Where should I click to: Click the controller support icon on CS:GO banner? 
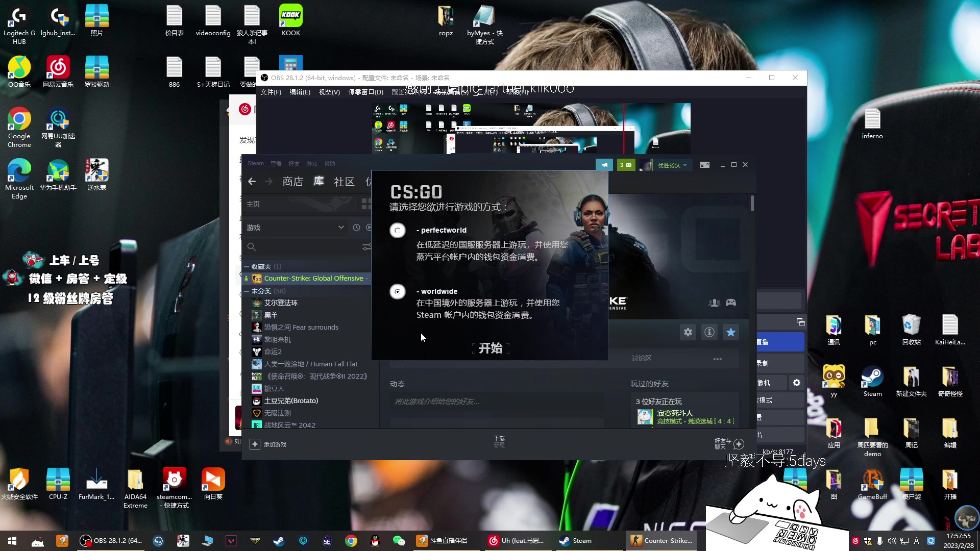(731, 303)
